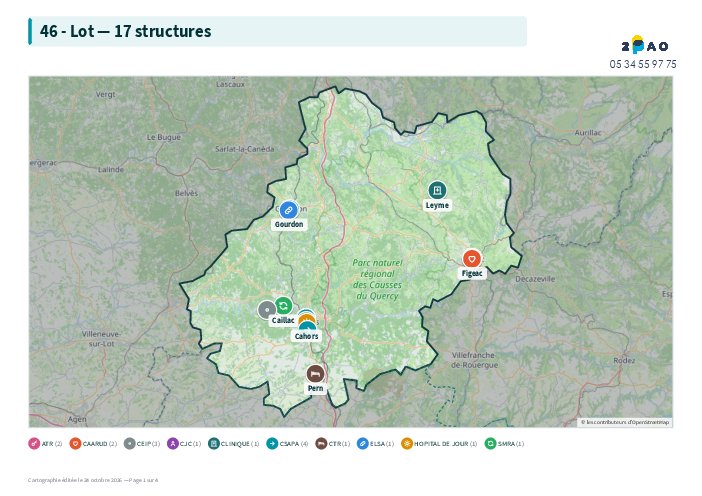
Task: Click the purple CJC legend icon
Action: (172, 444)
